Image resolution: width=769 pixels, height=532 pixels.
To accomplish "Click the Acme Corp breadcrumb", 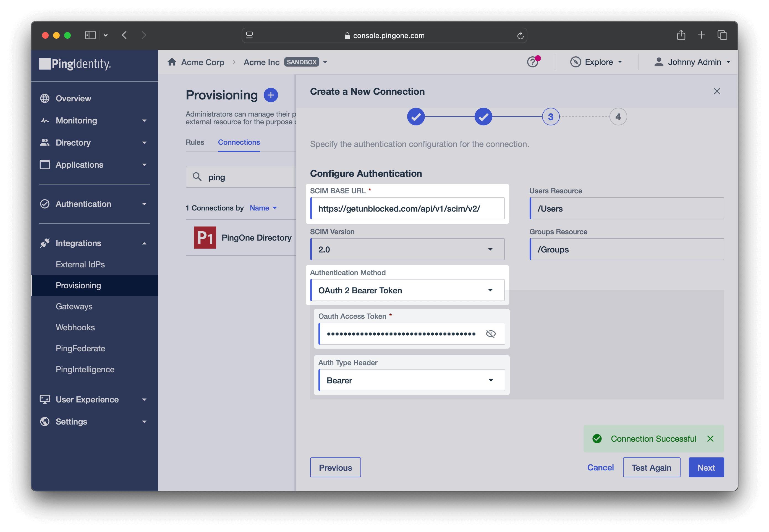I will pos(202,62).
